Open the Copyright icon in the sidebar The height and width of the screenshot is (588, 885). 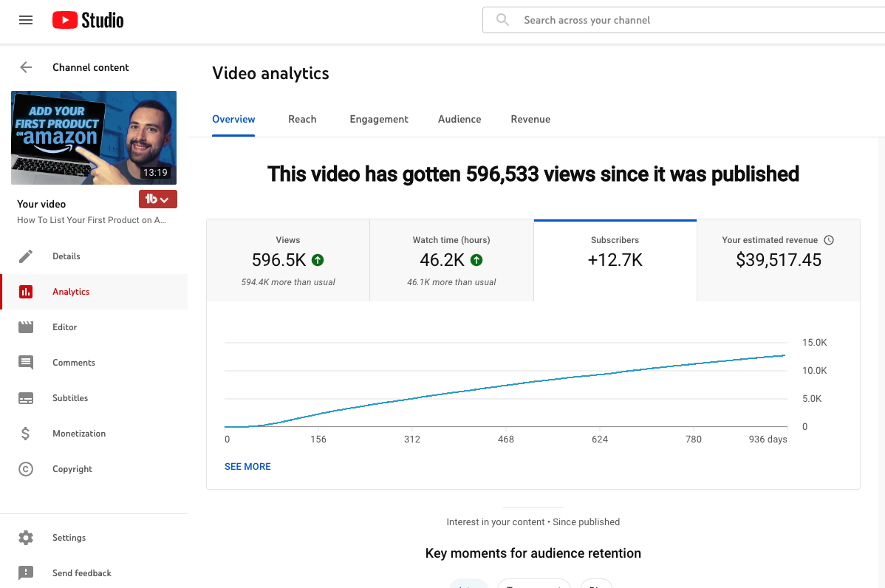point(26,469)
